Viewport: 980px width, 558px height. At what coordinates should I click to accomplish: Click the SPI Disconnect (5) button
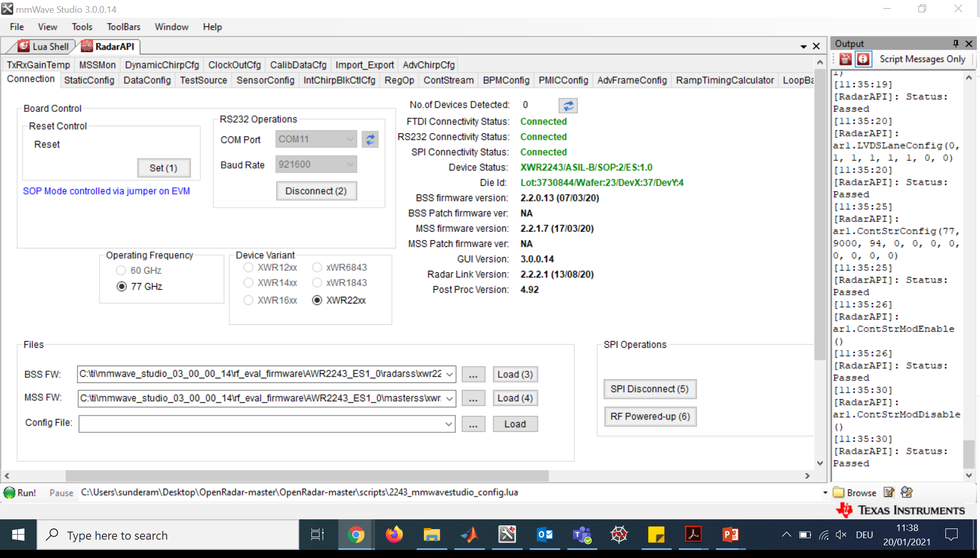[x=650, y=389]
